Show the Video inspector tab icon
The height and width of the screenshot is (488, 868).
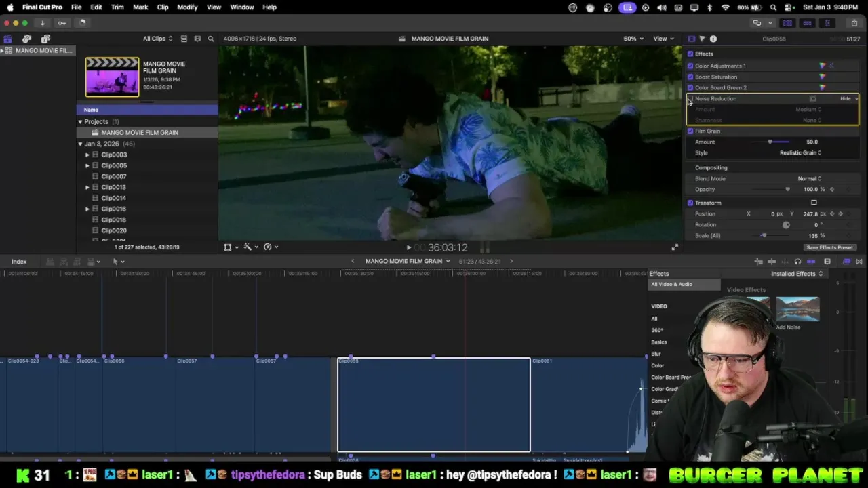coord(691,39)
